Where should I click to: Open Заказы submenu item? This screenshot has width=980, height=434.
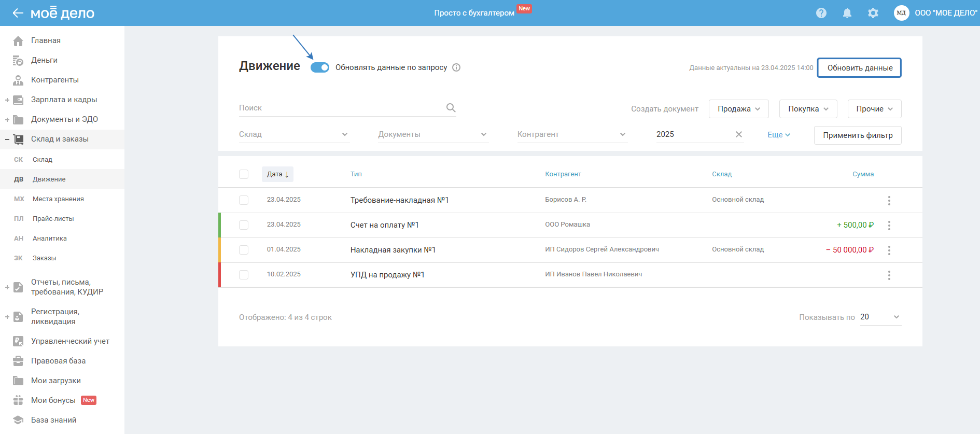62,258
